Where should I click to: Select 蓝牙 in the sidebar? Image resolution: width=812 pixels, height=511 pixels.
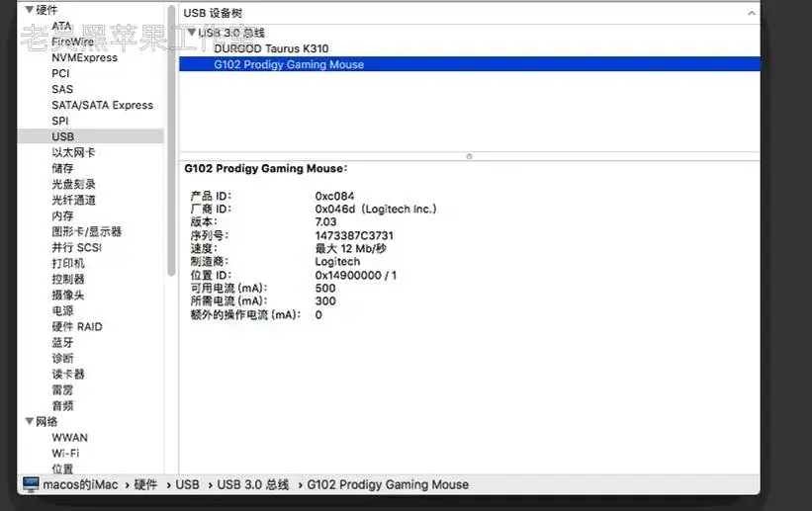point(62,343)
